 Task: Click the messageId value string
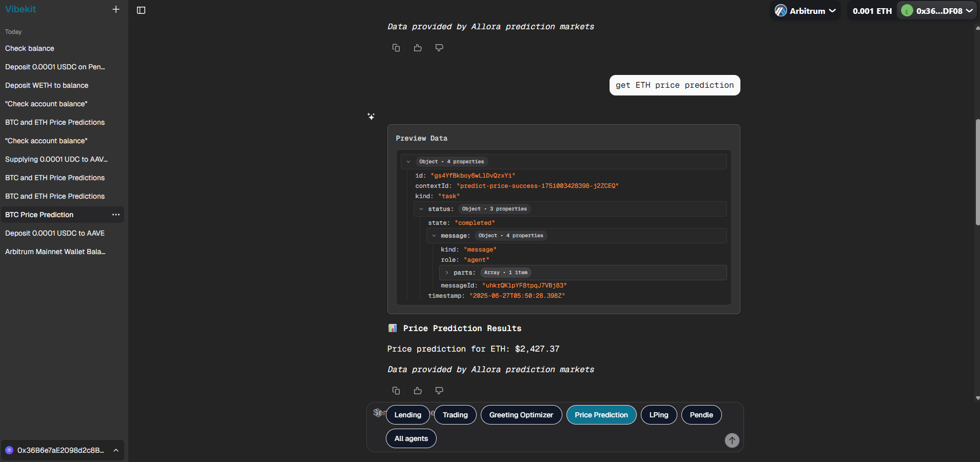(x=524, y=285)
